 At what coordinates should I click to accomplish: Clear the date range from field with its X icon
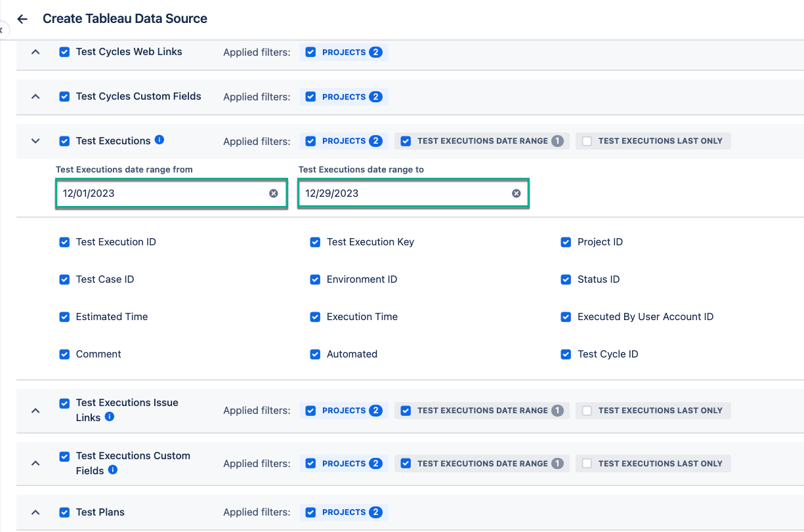tap(274, 194)
